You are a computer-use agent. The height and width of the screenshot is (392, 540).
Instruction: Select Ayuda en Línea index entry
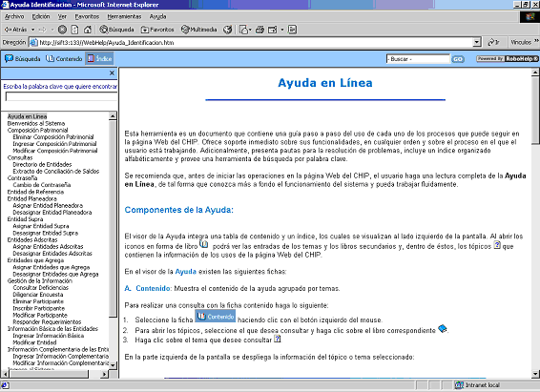[x=28, y=116]
